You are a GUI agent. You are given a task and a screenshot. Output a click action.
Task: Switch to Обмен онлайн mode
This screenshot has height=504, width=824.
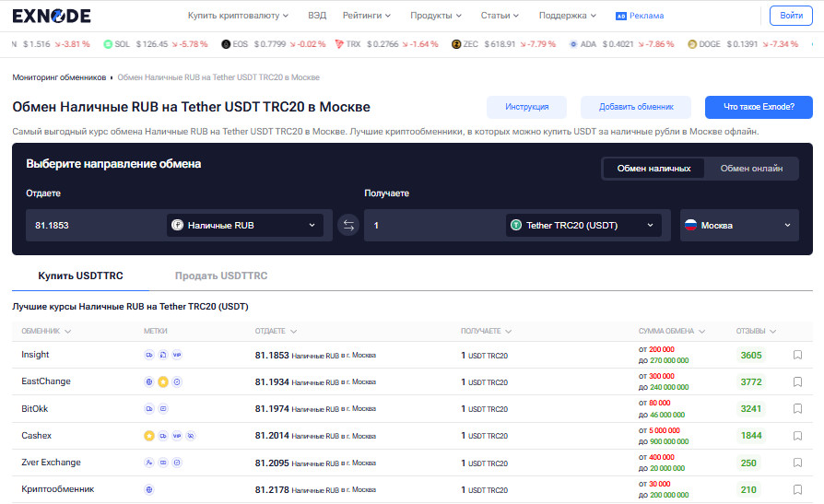click(x=751, y=169)
